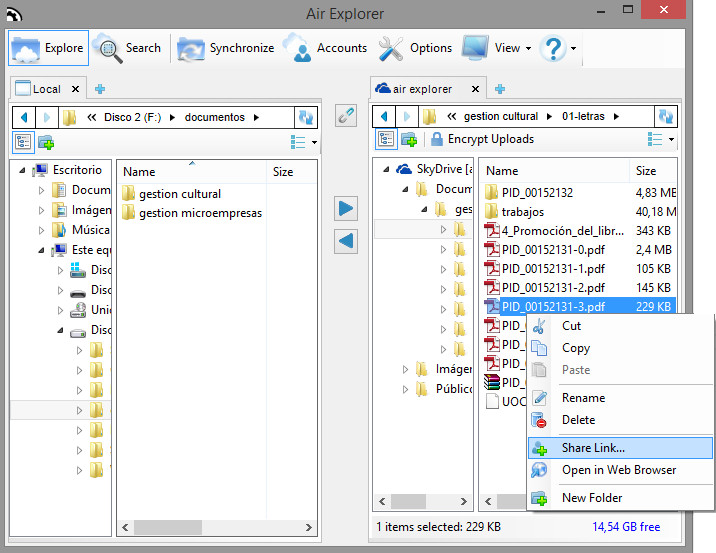Close the air explorer tab
This screenshot has height=553, width=716.
point(475,89)
